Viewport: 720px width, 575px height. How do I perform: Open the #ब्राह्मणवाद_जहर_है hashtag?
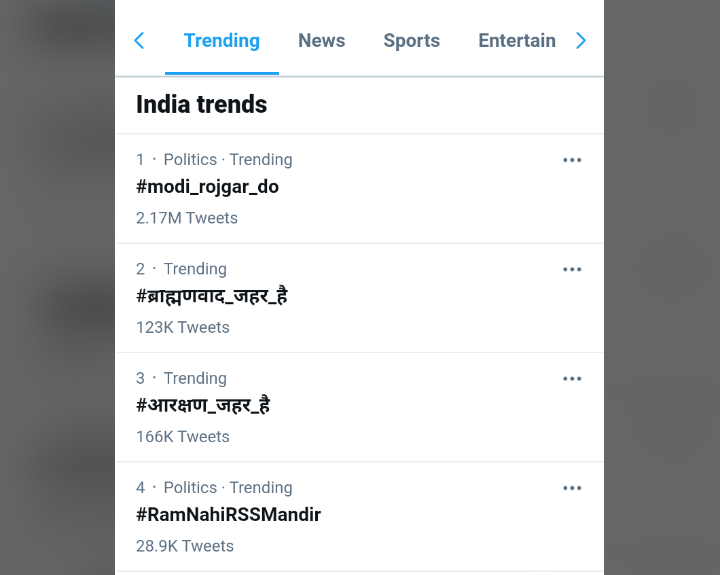click(212, 296)
